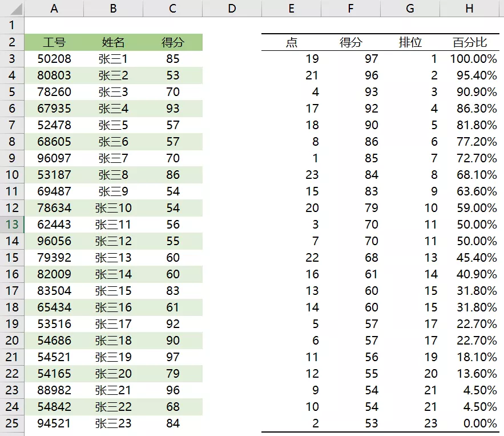
Task: Click score 79 in ranked table
Action: click(x=350, y=208)
